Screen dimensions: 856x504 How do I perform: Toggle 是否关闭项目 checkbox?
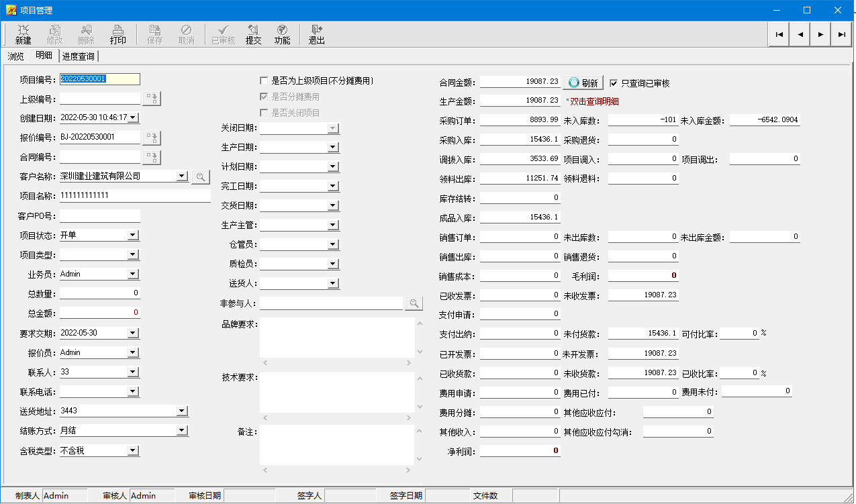click(x=264, y=113)
